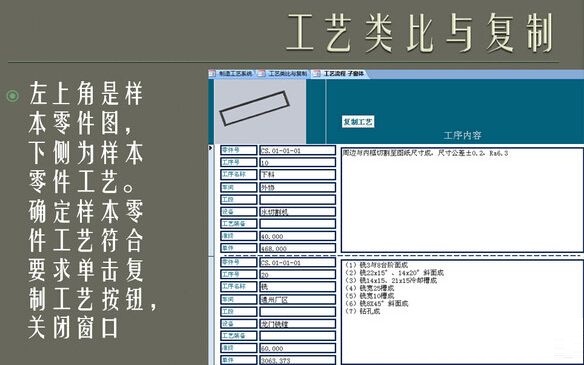Click the 工序内容 text box listing milling steps
Viewport: 584px width, 365px height.
[462, 312]
